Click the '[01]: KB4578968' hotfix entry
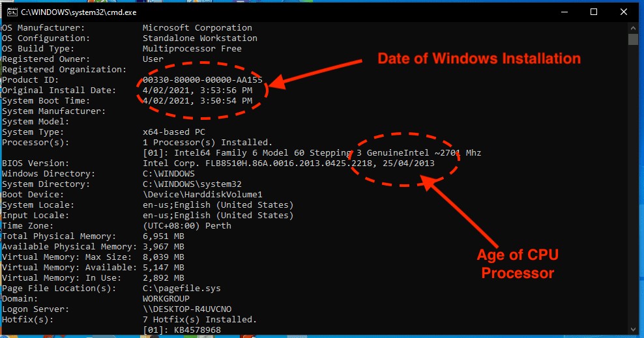Viewport: 644px width, 338px height. pyautogui.click(x=182, y=330)
